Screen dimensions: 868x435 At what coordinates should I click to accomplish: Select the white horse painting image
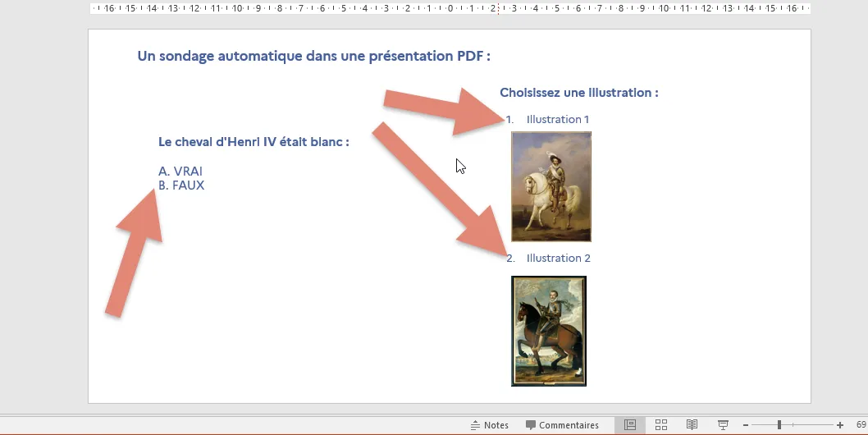(x=551, y=186)
